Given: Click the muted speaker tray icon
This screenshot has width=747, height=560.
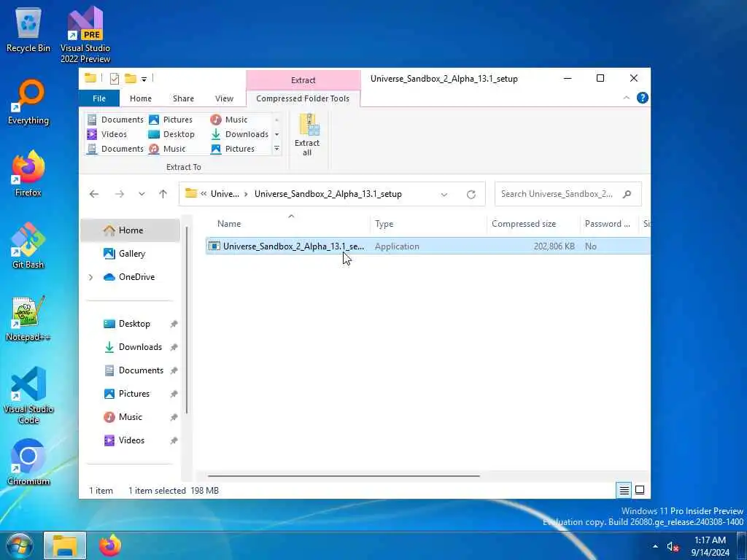Looking at the screenshot, I should click(672, 547).
